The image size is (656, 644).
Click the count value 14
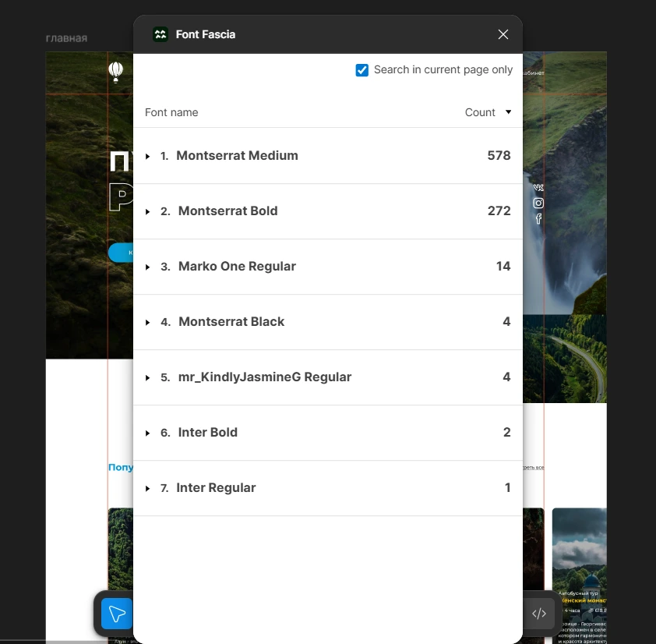click(x=503, y=266)
